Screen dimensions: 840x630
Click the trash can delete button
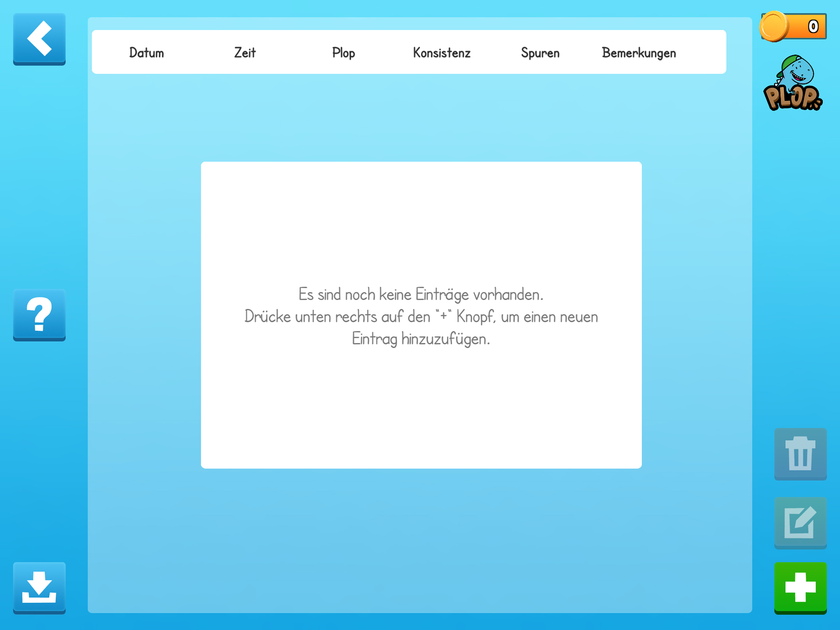pyautogui.click(x=800, y=454)
